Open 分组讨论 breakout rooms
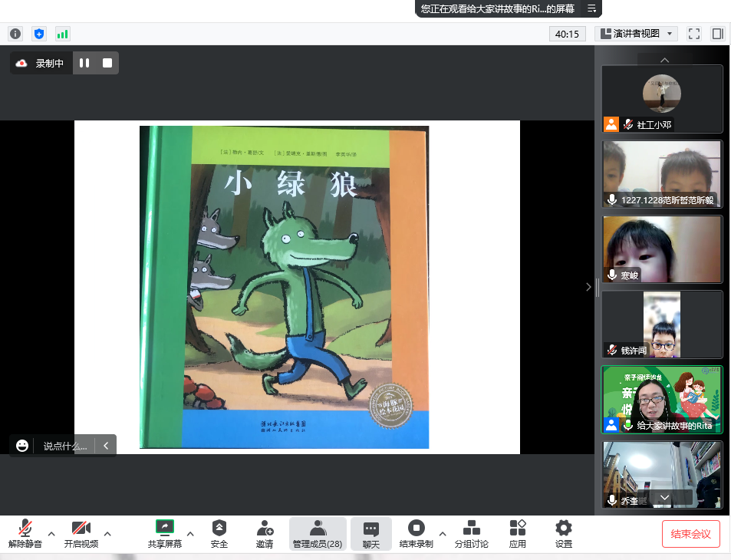 point(471,533)
